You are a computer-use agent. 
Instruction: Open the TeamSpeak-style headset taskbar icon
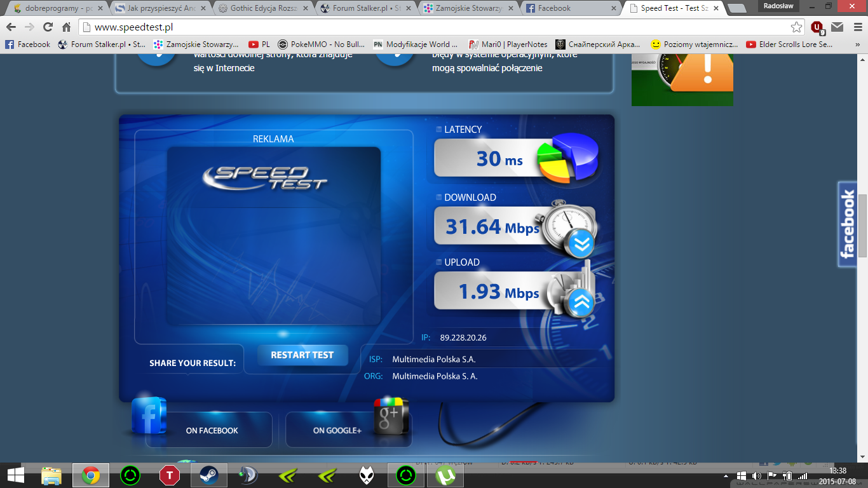(x=248, y=475)
